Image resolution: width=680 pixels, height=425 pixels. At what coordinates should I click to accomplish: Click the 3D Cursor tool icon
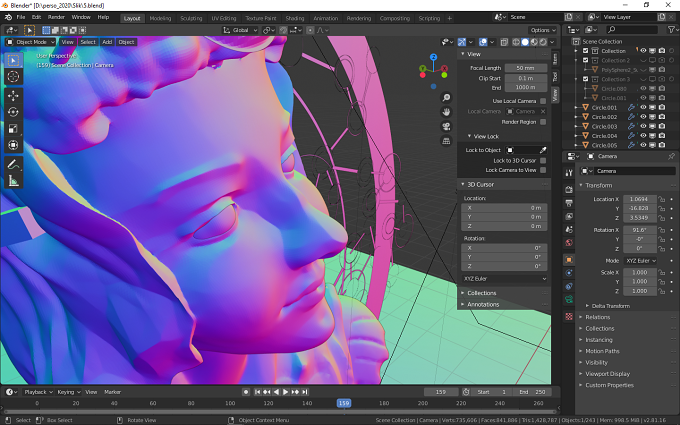click(x=13, y=76)
